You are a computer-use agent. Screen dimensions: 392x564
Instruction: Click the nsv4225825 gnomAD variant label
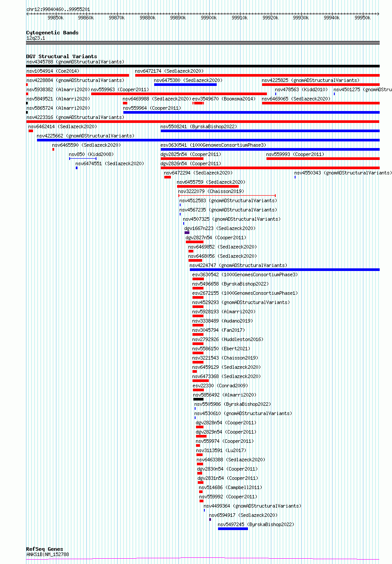click(x=310, y=80)
